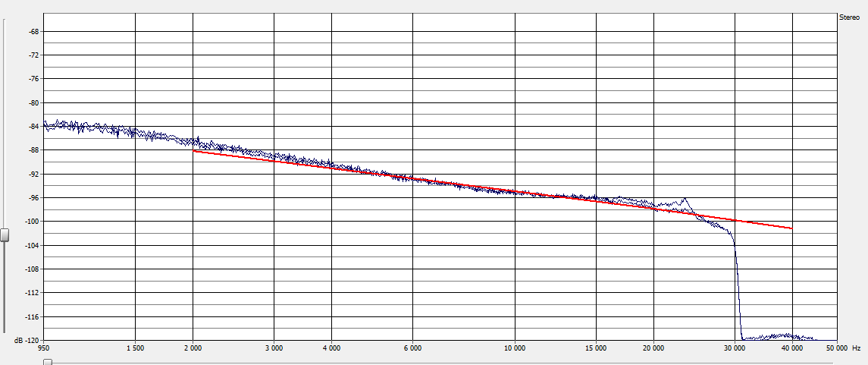This screenshot has height=365, width=868.
Task: Click the -68 dB axis label
Action: click(x=34, y=32)
